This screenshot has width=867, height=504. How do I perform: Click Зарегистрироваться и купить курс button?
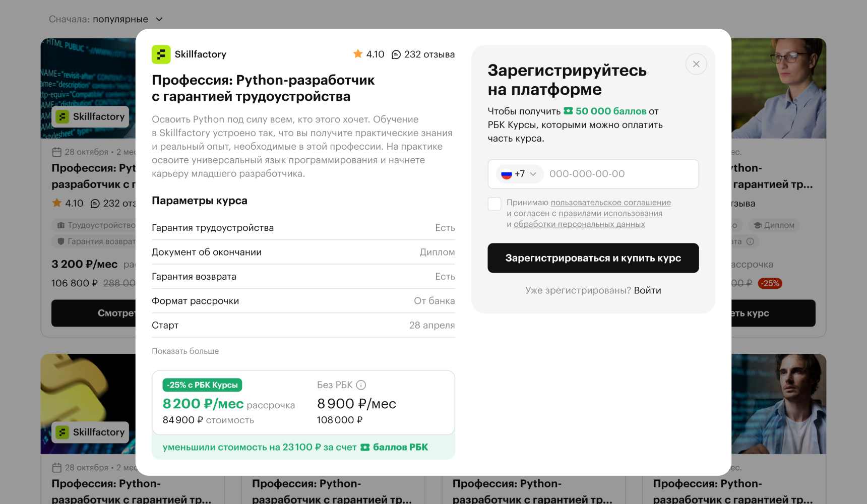(x=593, y=258)
